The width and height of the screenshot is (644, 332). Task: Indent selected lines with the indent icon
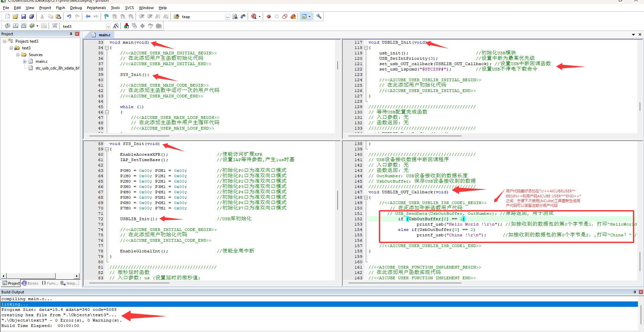[142, 16]
